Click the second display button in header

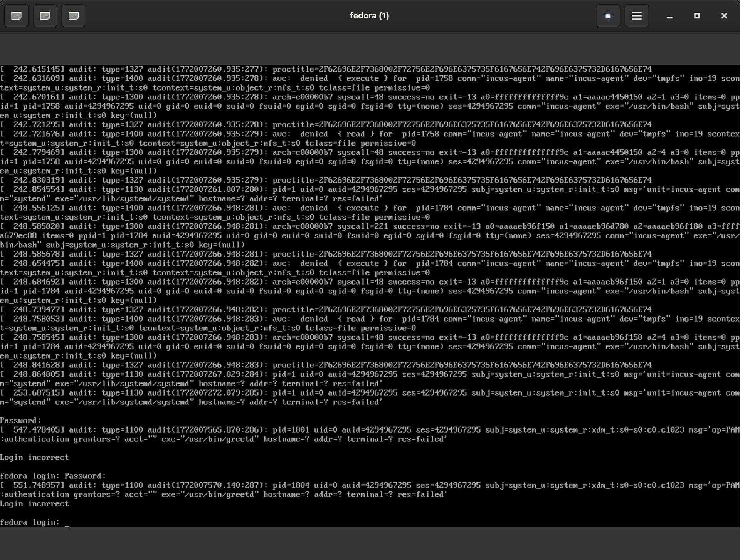coord(45,16)
